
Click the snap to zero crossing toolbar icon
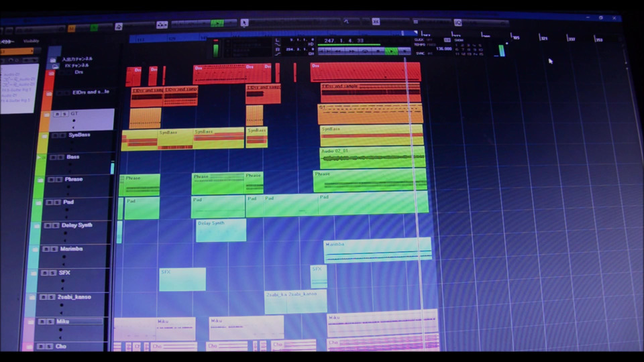376,21
